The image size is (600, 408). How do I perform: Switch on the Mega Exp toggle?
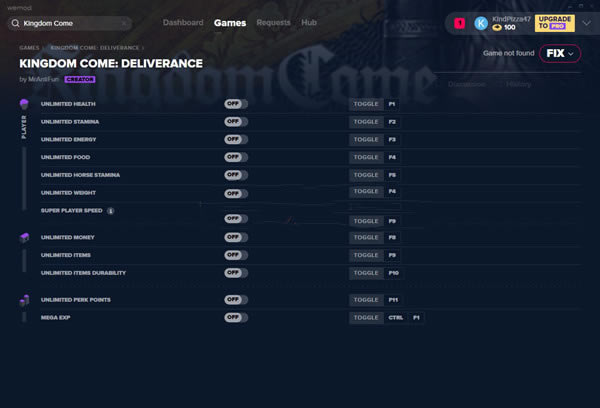click(236, 318)
